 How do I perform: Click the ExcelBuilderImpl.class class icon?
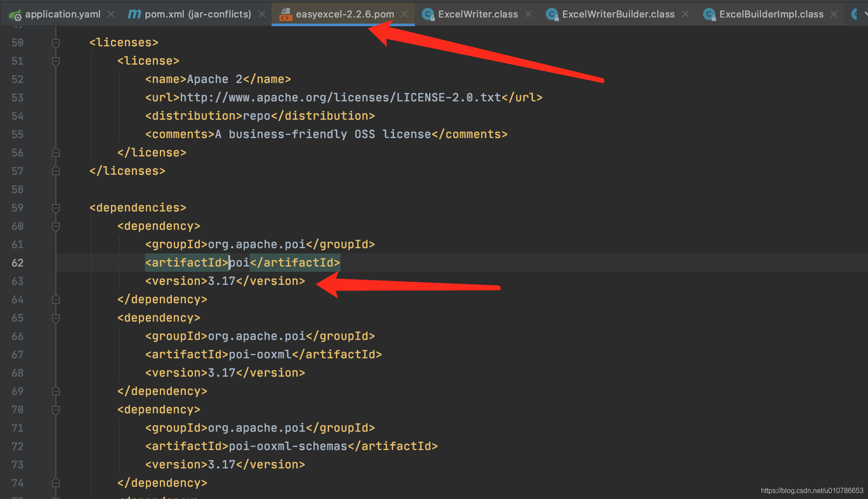(x=709, y=14)
